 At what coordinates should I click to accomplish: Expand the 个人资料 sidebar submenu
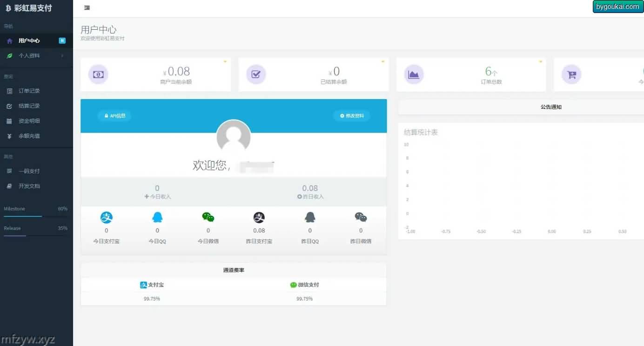pos(29,56)
